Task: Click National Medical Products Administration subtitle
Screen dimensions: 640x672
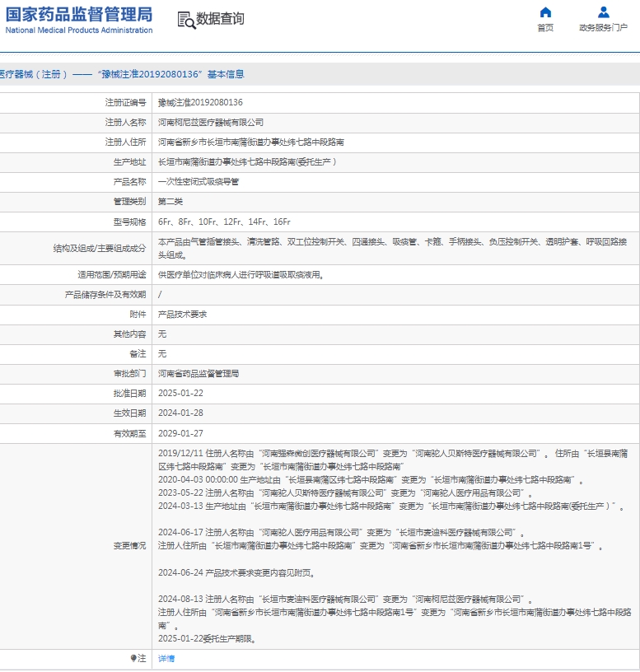Action: click(x=79, y=30)
